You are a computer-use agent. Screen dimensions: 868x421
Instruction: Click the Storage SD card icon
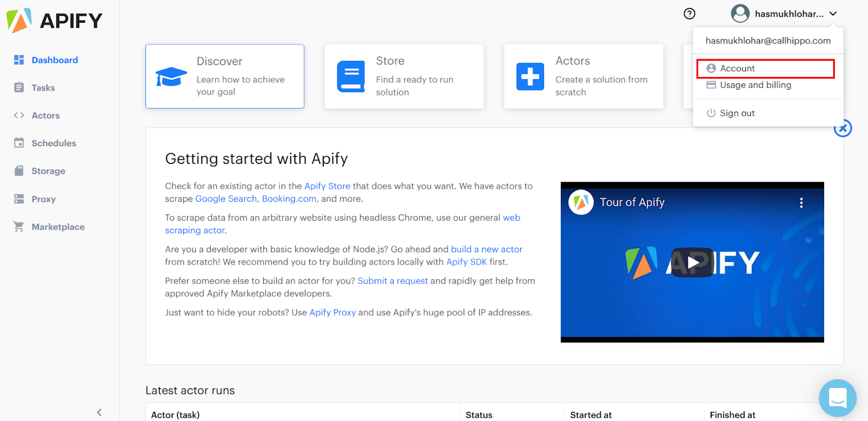[x=19, y=170]
